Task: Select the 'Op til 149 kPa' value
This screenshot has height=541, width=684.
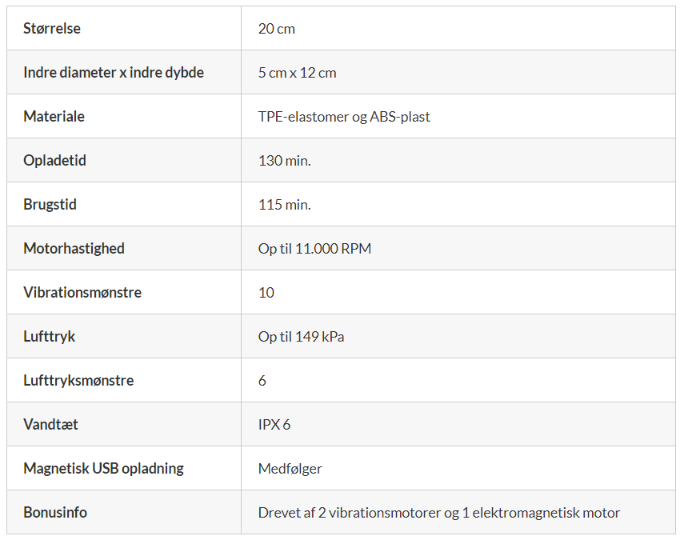Action: 301,337
